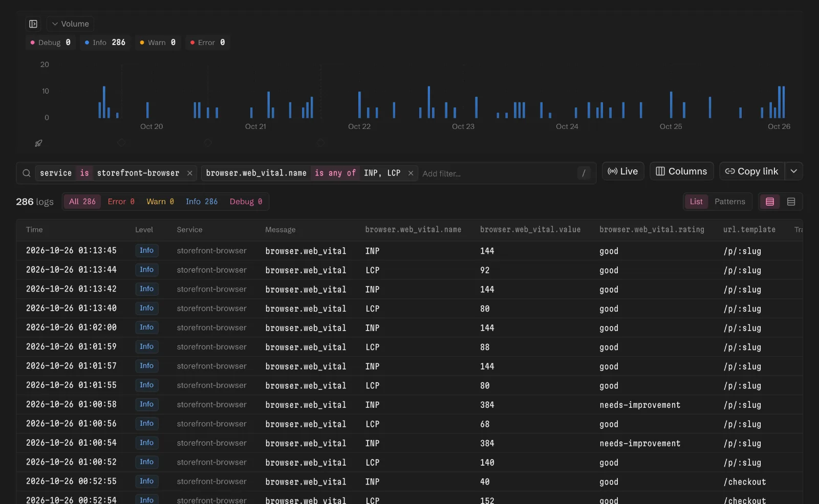
Task: Toggle Info series in the chart legend
Action: 105,42
